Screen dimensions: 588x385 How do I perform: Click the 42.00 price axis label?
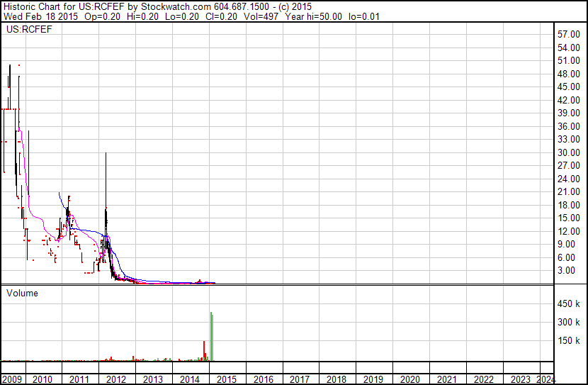tap(569, 100)
